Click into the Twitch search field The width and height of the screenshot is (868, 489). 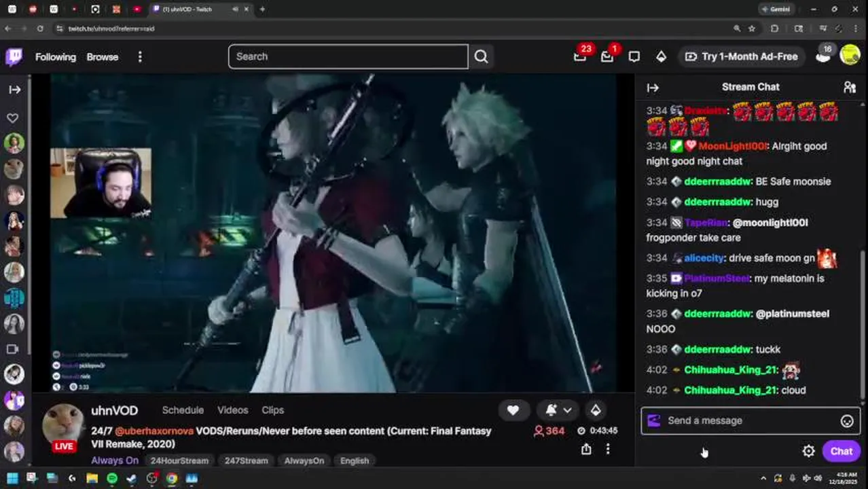[x=348, y=56]
